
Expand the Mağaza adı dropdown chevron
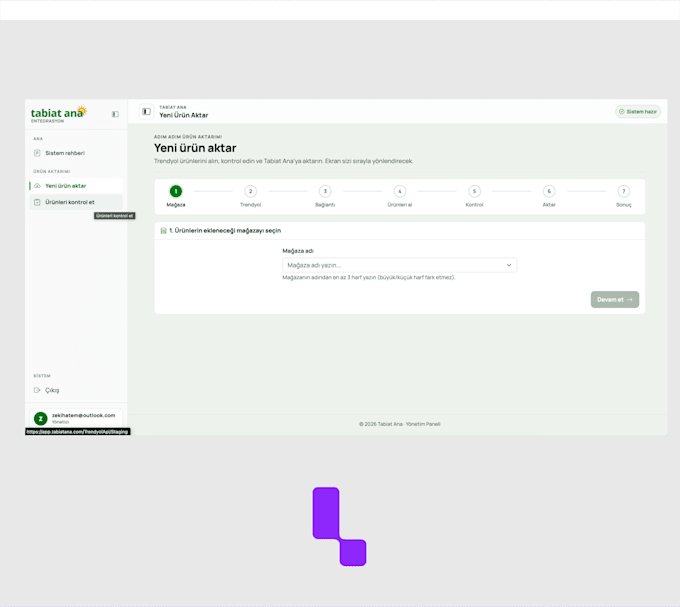pos(509,265)
